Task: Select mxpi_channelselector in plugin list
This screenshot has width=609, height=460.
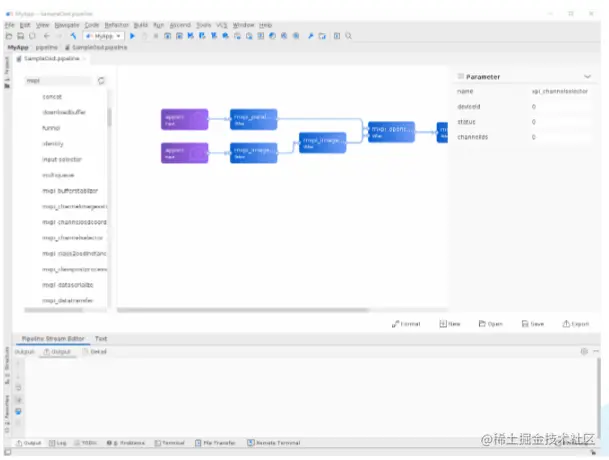Action: pyautogui.click(x=73, y=238)
